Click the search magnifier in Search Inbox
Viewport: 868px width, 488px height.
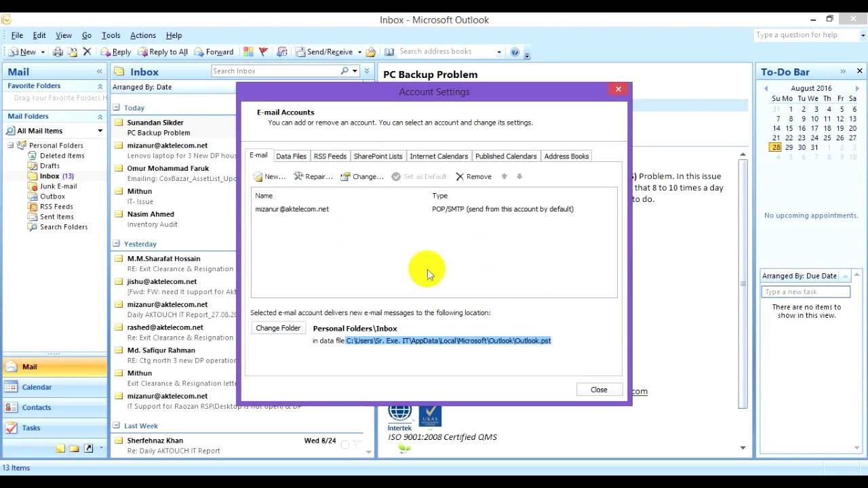[x=344, y=71]
